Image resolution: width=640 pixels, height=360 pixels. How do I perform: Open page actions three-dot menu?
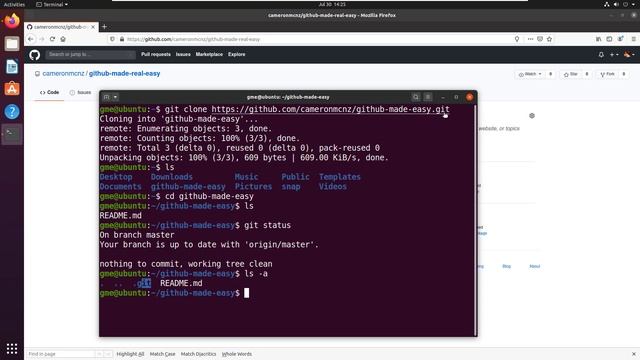coord(530,39)
